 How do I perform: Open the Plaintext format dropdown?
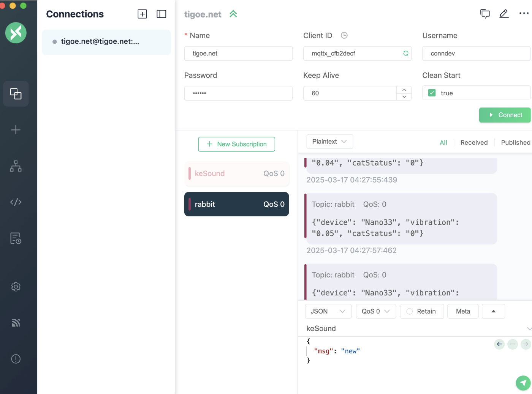329,142
